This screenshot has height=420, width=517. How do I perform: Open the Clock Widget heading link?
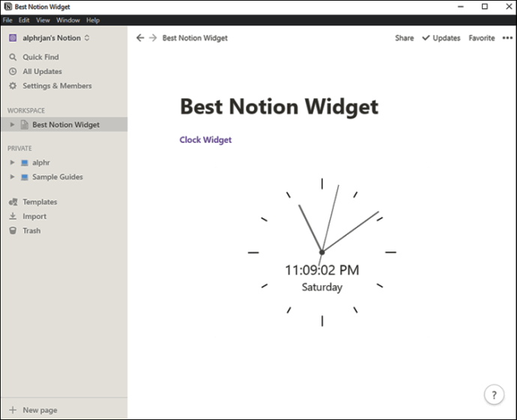(205, 140)
